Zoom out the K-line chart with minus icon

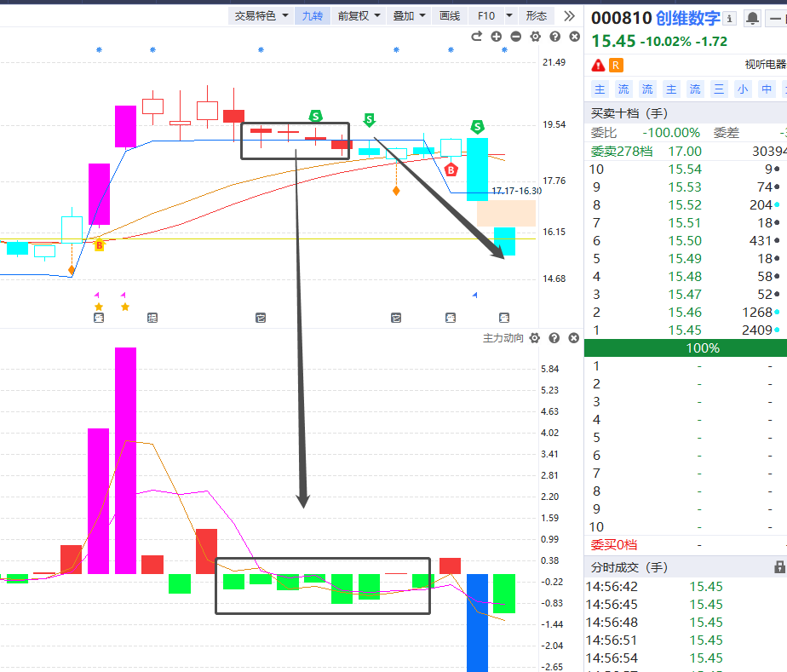click(x=516, y=37)
